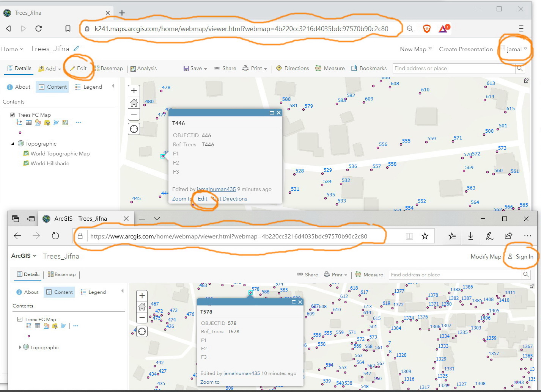The height and width of the screenshot is (392, 541).
Task: Open the Brave Shields lion icon
Action: point(427,28)
